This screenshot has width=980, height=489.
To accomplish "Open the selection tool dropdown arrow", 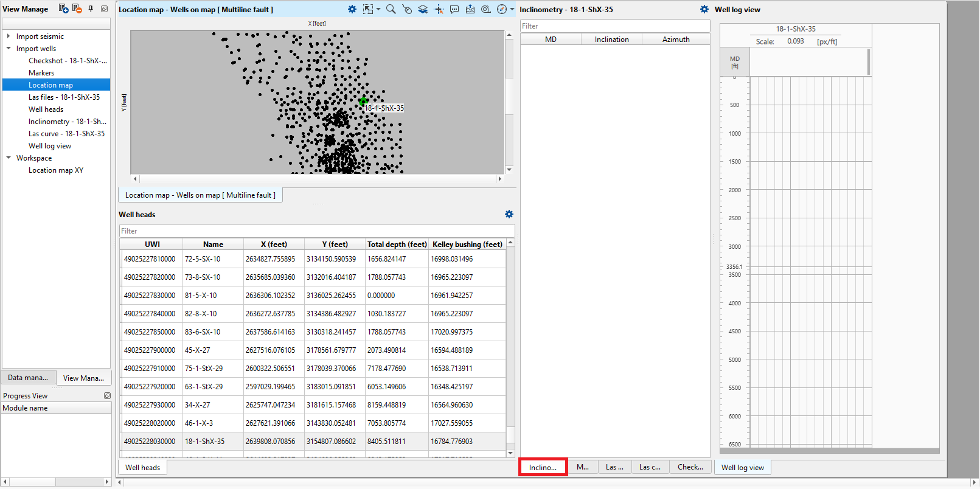I will 378,9.
